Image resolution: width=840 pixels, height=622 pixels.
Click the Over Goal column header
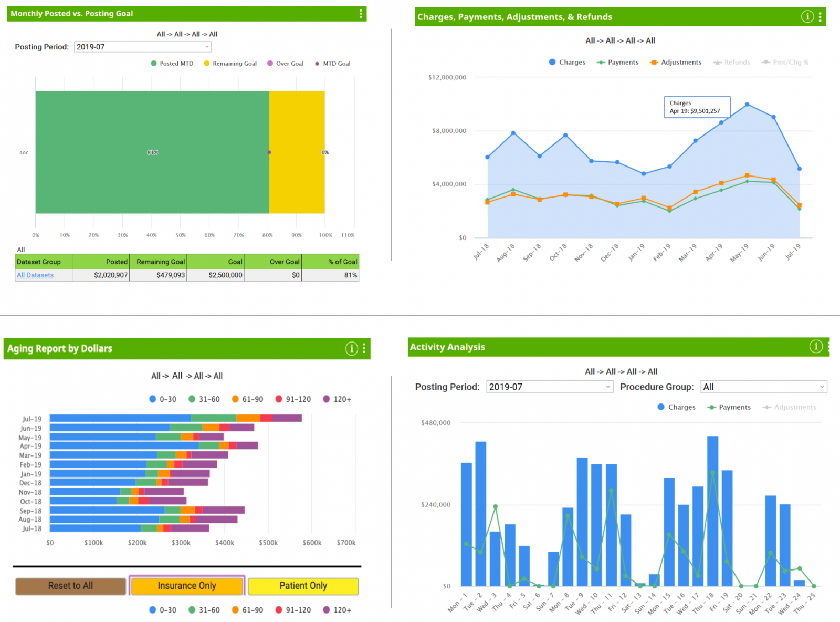(273, 262)
